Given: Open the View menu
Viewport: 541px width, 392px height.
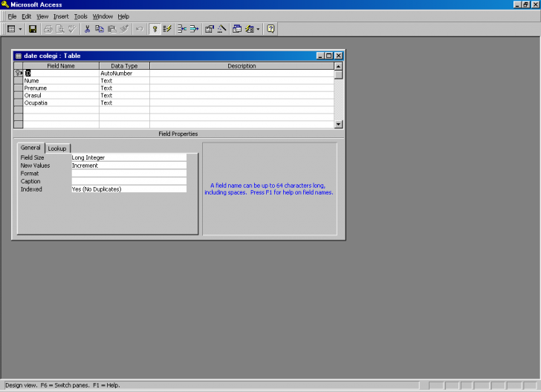Looking at the screenshot, I should (x=42, y=16).
